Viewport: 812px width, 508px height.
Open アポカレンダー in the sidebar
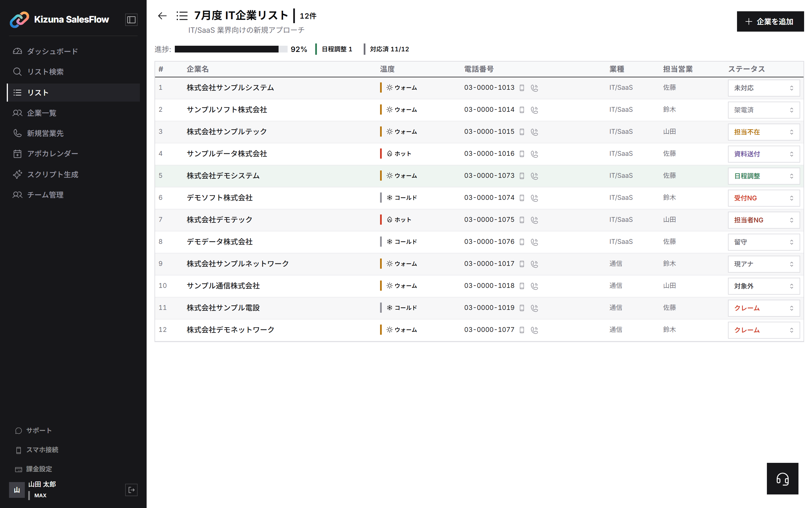[x=74, y=154]
